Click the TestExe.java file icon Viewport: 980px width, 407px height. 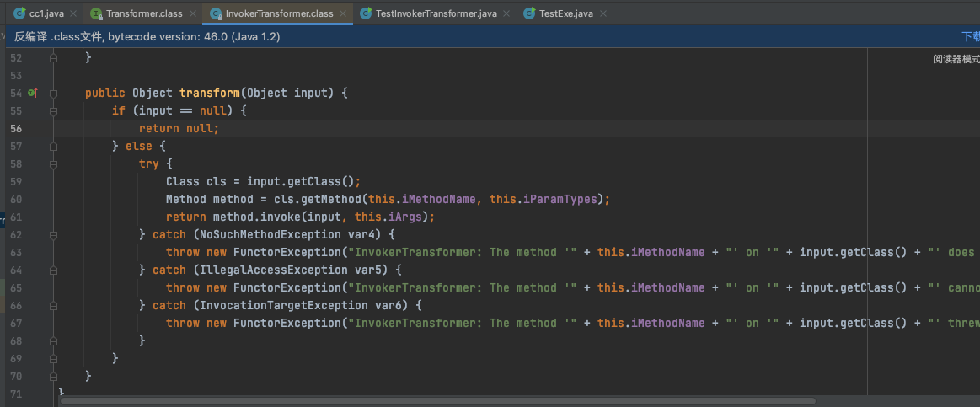click(x=529, y=13)
